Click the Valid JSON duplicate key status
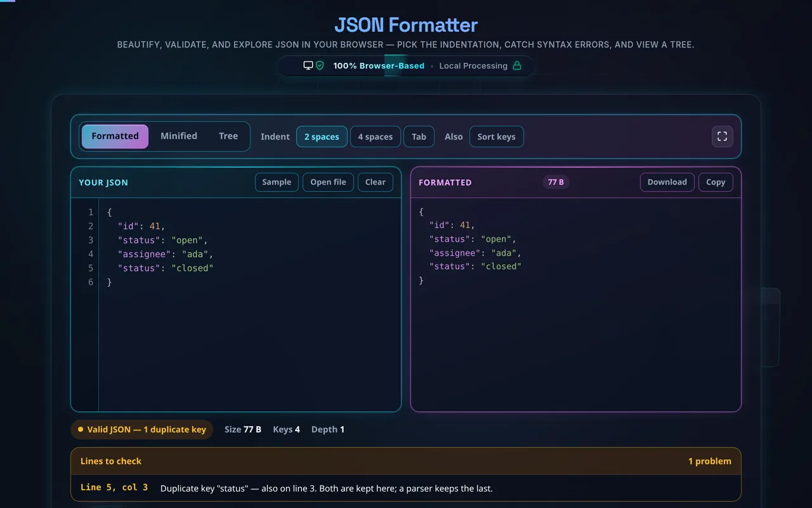This screenshot has width=812, height=508. 142,429
